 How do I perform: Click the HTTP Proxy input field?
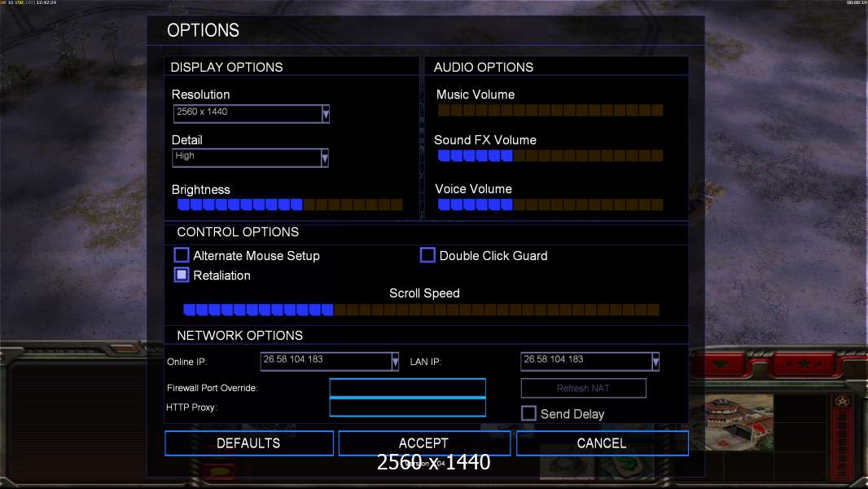click(407, 407)
